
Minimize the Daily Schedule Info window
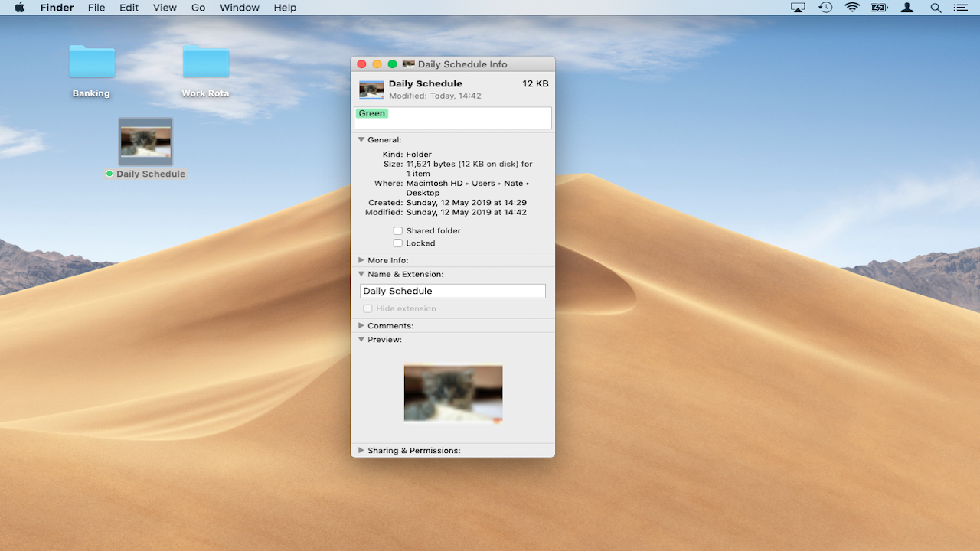pyautogui.click(x=377, y=64)
